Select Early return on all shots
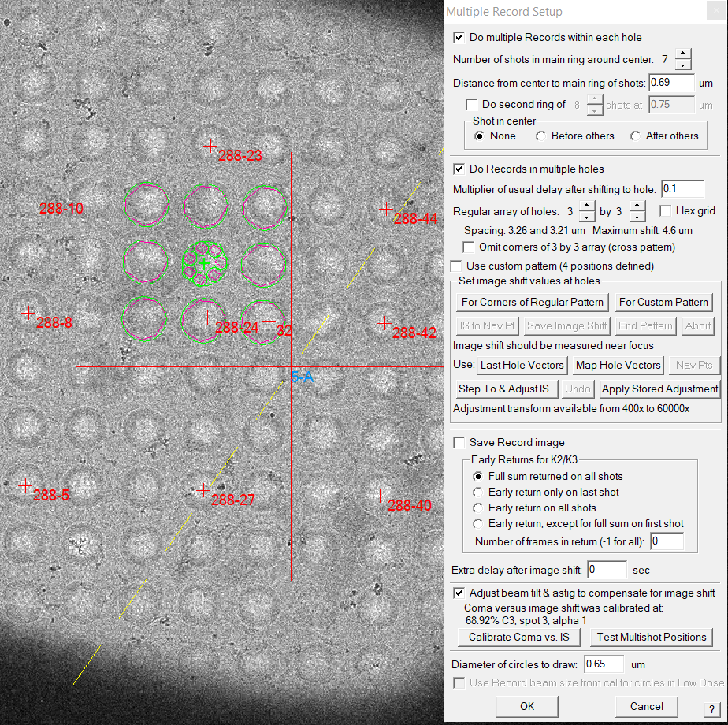The width and height of the screenshot is (728, 725). (477, 508)
